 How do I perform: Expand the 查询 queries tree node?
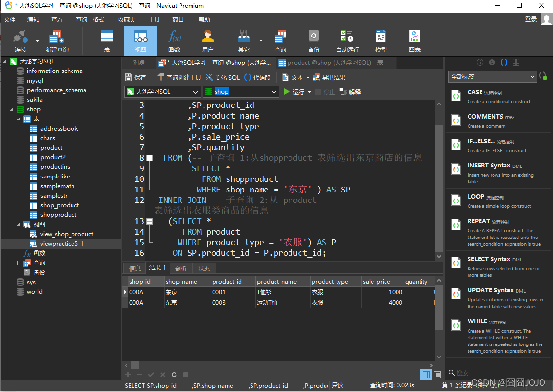(x=18, y=262)
